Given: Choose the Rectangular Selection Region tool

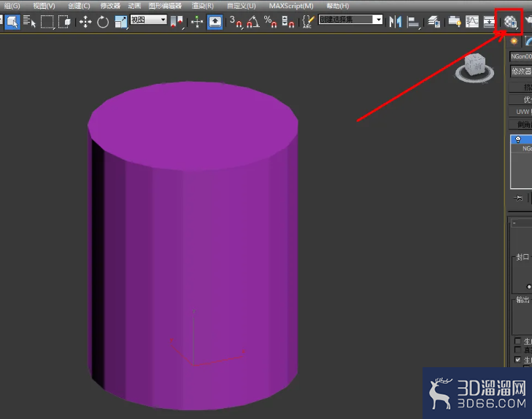Looking at the screenshot, I should tap(47, 22).
